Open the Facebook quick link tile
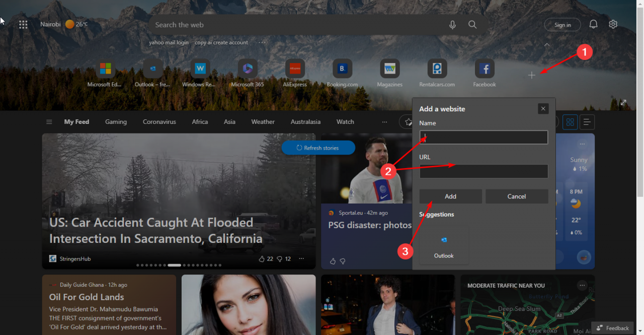The height and width of the screenshot is (335, 644). pos(484,69)
